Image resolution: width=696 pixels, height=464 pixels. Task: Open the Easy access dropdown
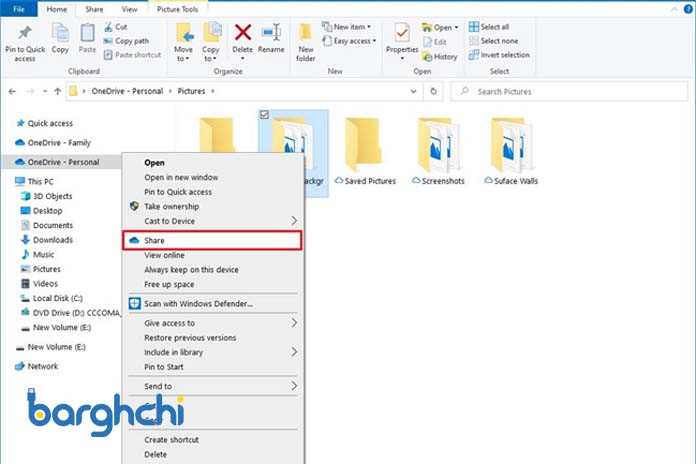tap(349, 41)
